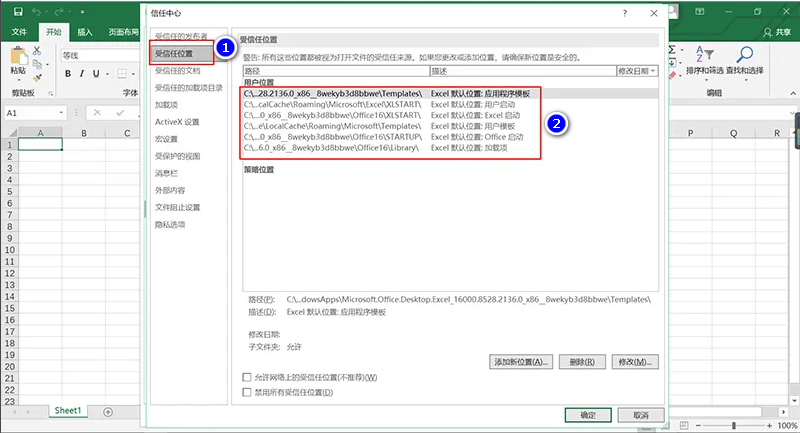Enable allow trusted locations on network checkbox

248,377
